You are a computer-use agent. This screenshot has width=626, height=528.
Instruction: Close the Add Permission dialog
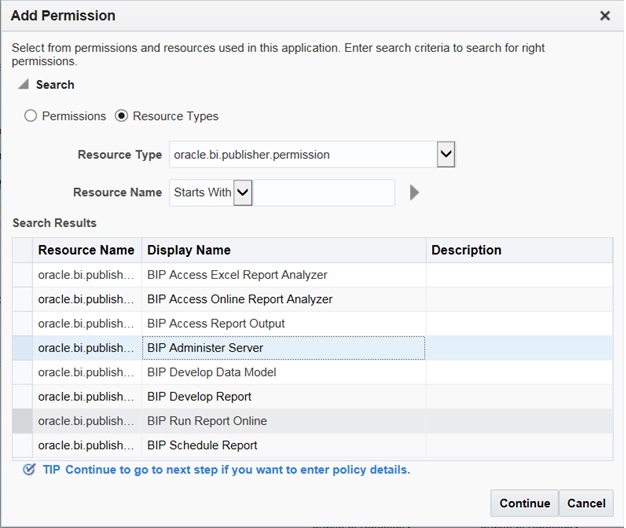[x=604, y=16]
